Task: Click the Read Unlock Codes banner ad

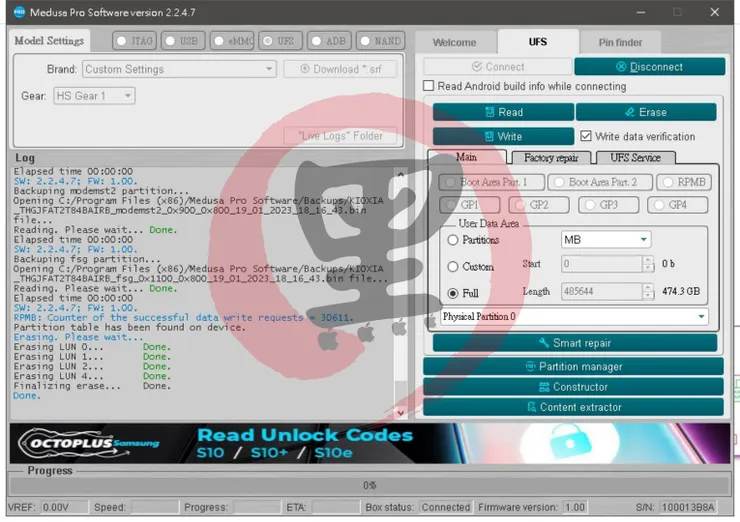Action: 370,443
